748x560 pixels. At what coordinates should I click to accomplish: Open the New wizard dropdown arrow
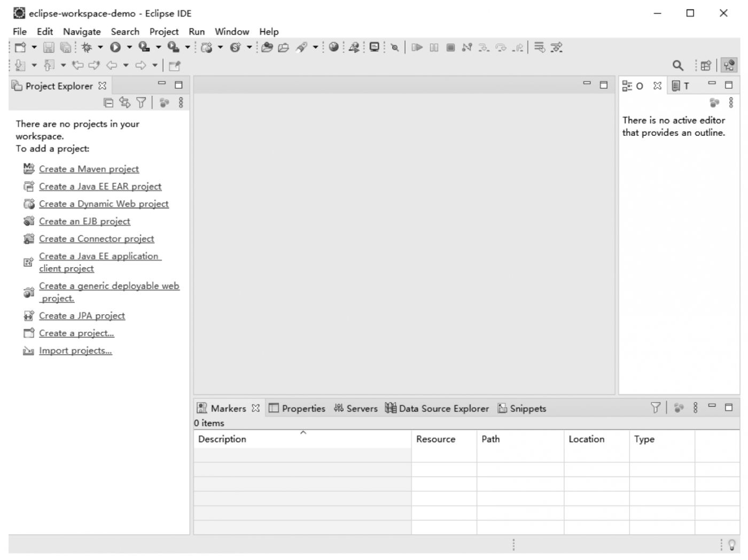pyautogui.click(x=34, y=47)
